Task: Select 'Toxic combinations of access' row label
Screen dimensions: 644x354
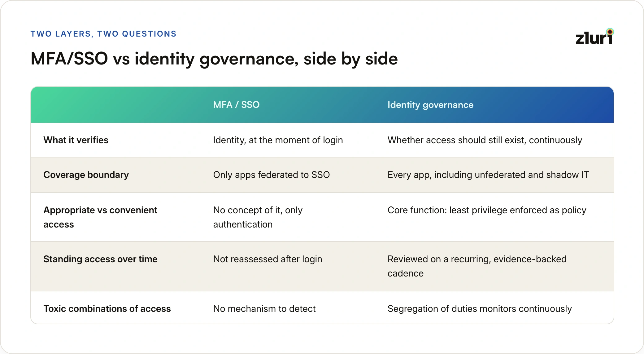Action: point(107,309)
